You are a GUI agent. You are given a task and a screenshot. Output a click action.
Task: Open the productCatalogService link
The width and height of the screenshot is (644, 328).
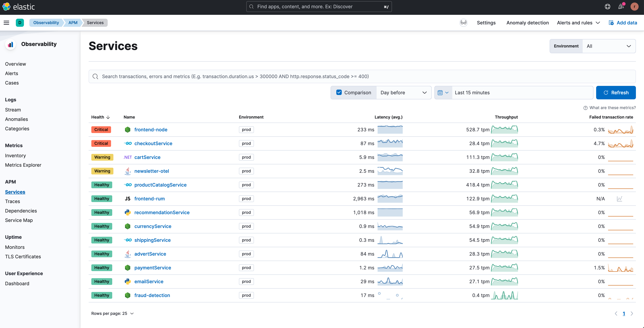click(161, 185)
